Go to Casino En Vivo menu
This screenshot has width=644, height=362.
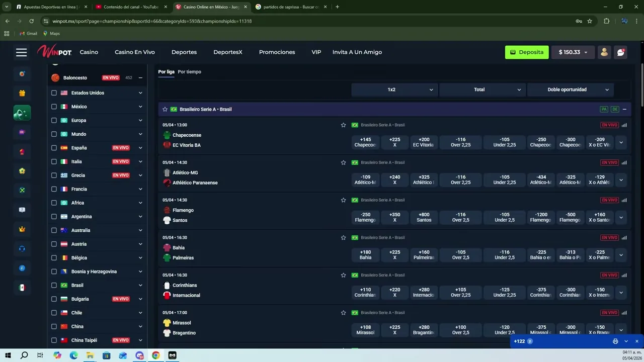(x=135, y=52)
